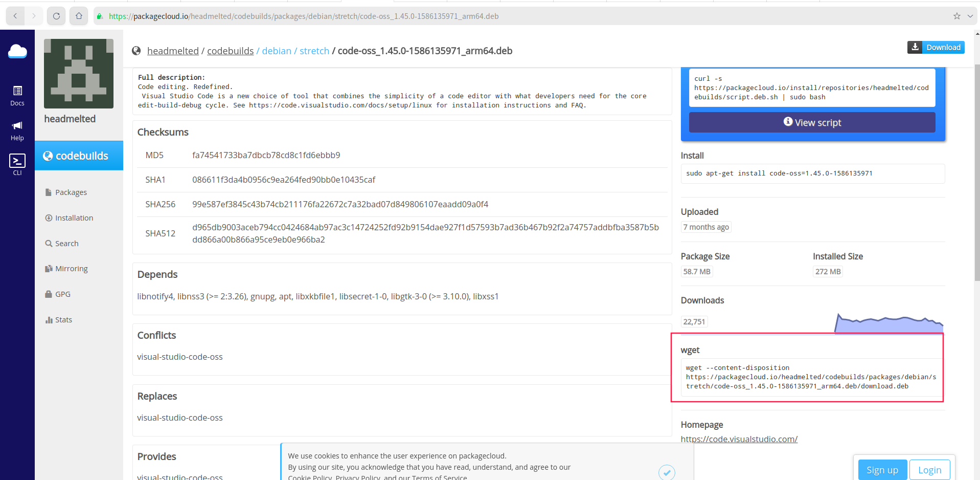The image size is (980, 480).
Task: Open the headmelted username below the avatar
Action: click(70, 119)
